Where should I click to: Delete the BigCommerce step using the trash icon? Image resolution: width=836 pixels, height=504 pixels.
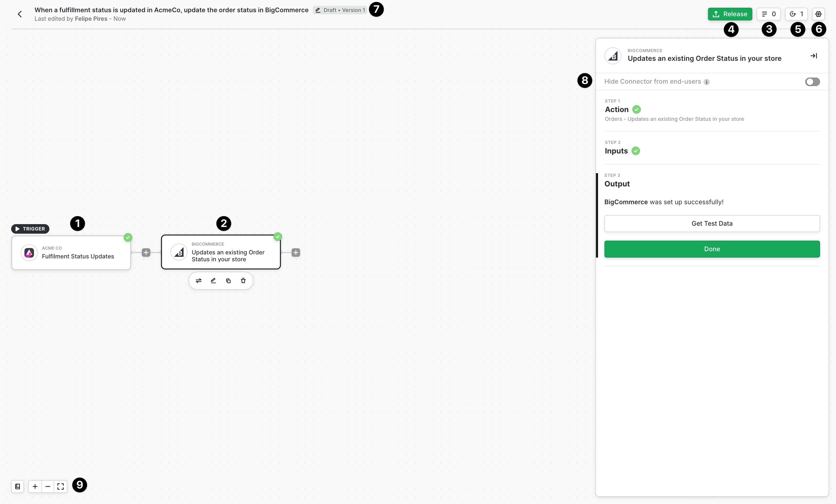pos(243,280)
